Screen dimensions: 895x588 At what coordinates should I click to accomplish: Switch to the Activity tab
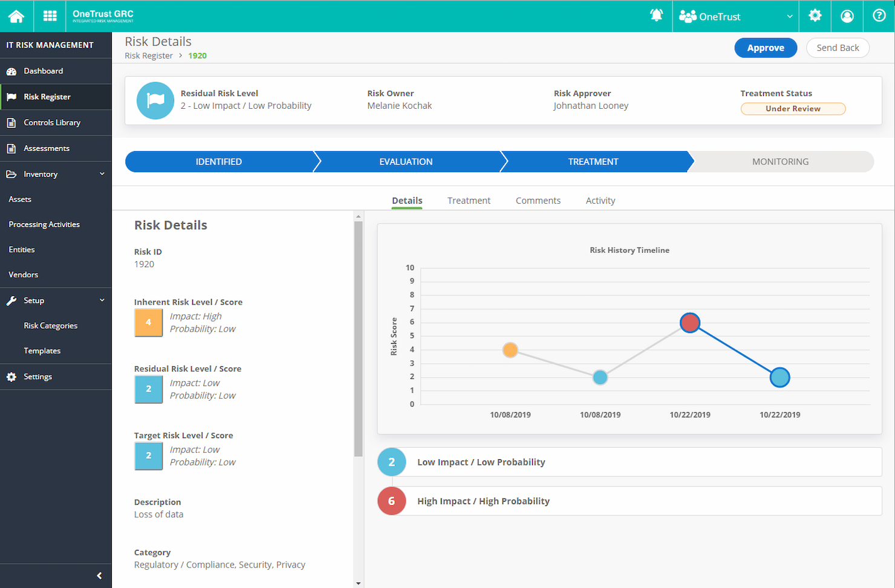(x=600, y=201)
